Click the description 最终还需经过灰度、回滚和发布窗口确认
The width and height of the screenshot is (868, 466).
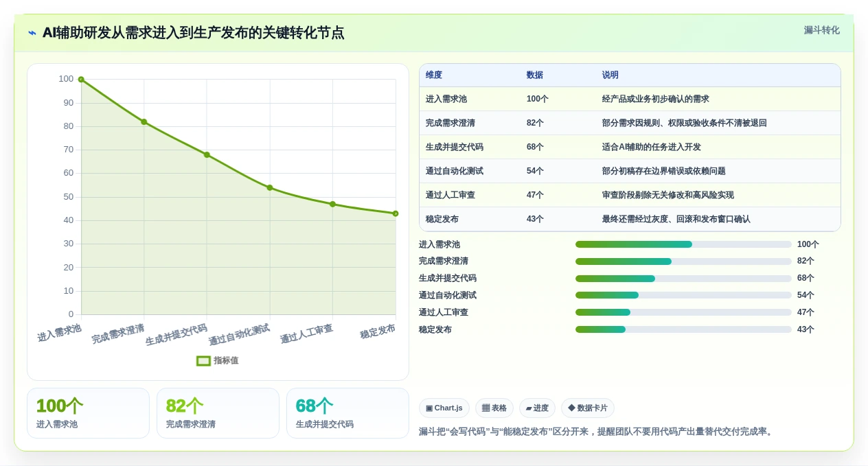click(676, 219)
